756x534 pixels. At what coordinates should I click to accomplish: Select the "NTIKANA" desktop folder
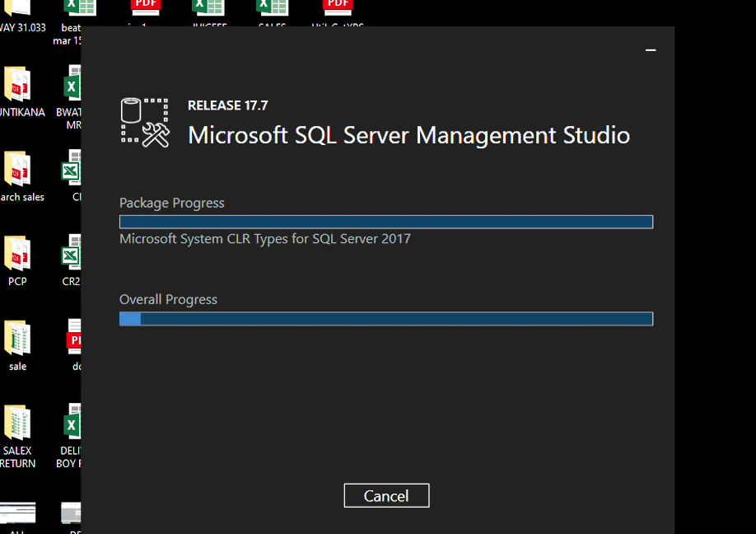point(21,91)
